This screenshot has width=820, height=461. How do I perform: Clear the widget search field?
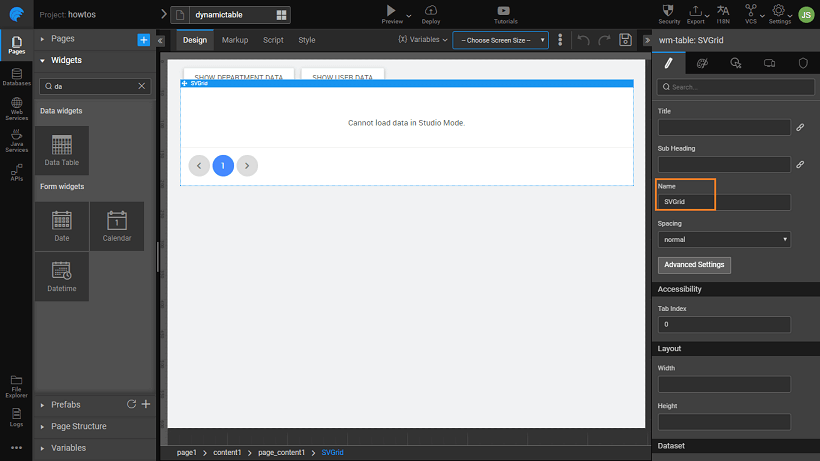[142, 87]
